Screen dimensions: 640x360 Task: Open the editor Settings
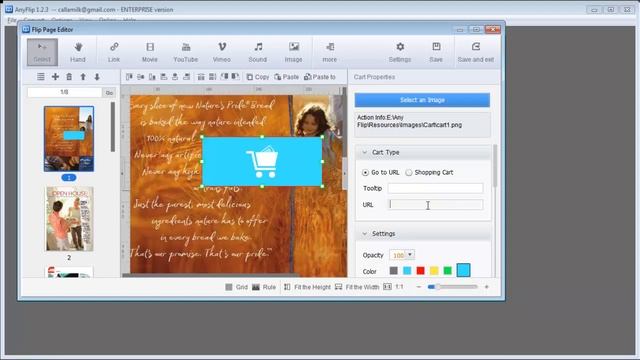pyautogui.click(x=400, y=52)
